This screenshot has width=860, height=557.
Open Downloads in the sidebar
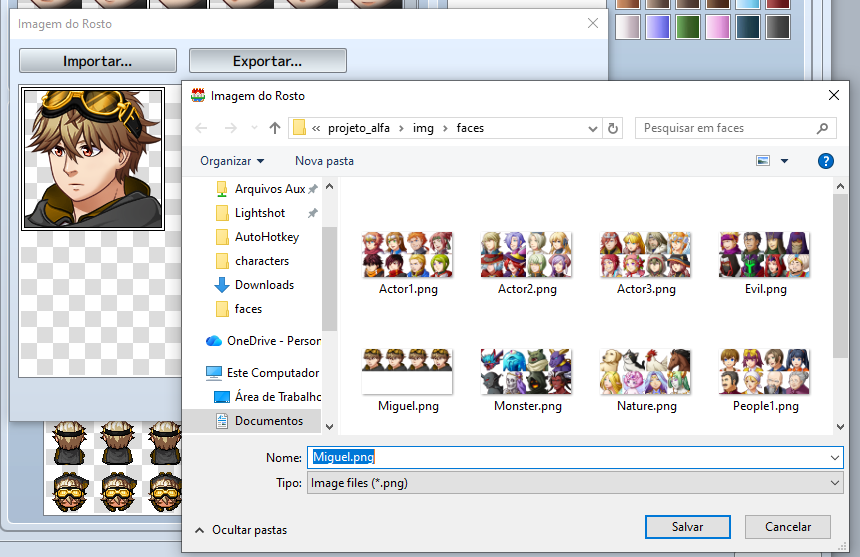(254, 285)
